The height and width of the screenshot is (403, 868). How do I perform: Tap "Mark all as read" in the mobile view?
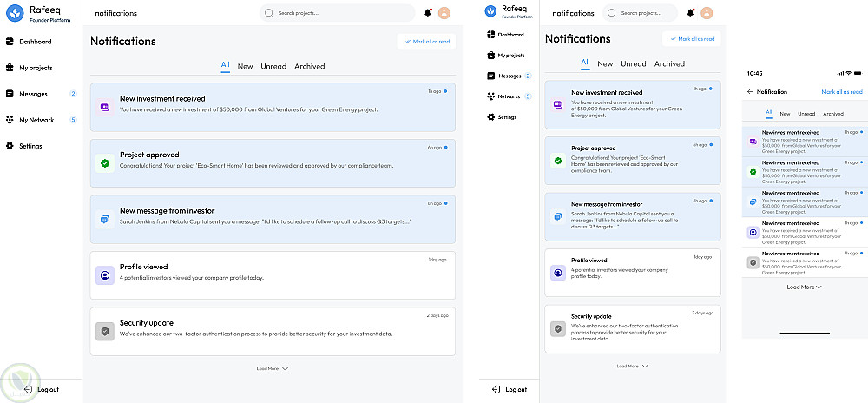click(x=842, y=91)
